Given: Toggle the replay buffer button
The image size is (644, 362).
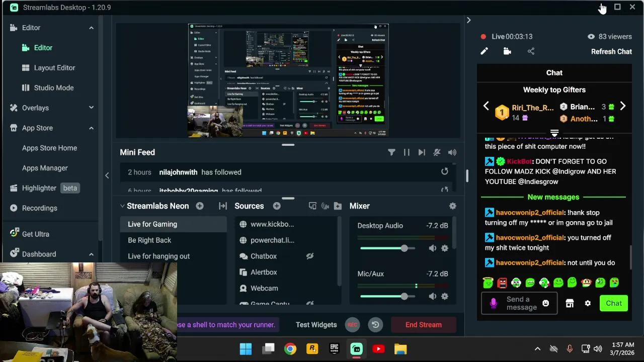Looking at the screenshot, I should (x=375, y=325).
